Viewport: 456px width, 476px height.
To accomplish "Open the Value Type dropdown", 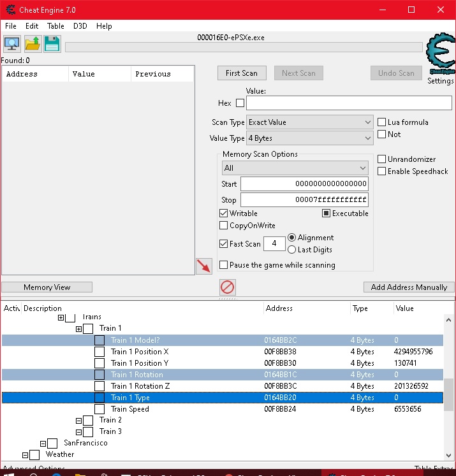I will tap(310, 138).
